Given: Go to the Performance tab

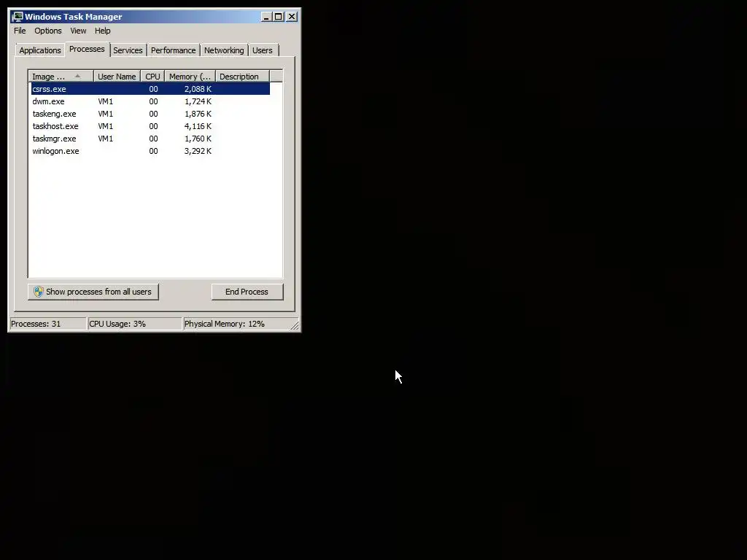Looking at the screenshot, I should tap(174, 50).
